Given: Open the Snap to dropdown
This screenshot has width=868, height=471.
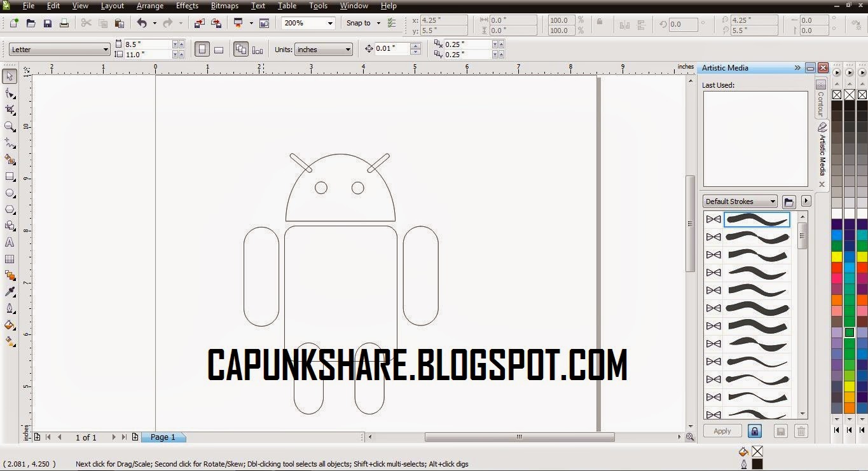Looking at the screenshot, I should [x=378, y=23].
